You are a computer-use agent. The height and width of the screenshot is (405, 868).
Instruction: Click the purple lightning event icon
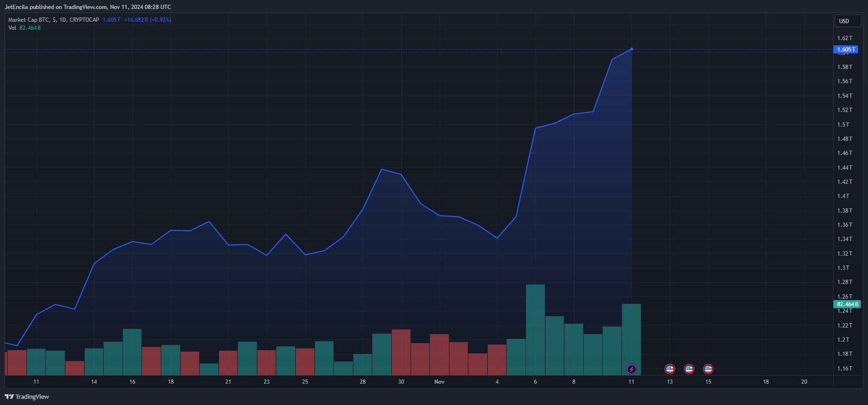click(x=631, y=369)
